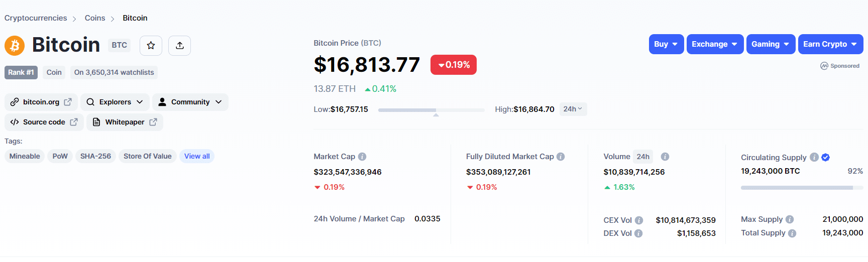This screenshot has width=868, height=262.
Task: Select the Store Of Value tag
Action: 148,156
